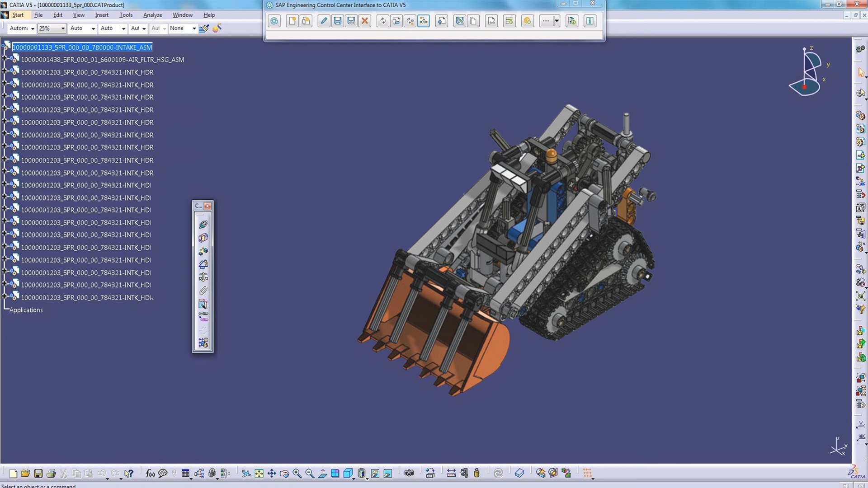This screenshot has width=868, height=488.
Task: Open the Analyze menu
Action: coord(152,15)
